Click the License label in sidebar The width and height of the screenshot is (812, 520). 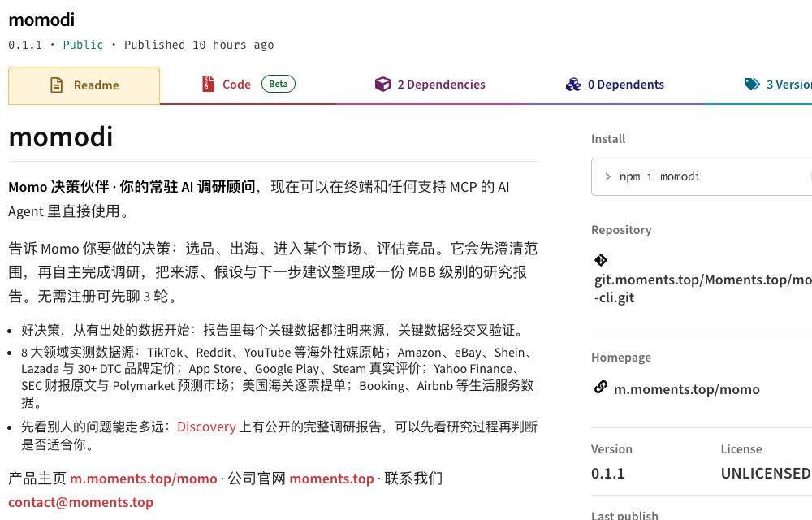(741, 449)
